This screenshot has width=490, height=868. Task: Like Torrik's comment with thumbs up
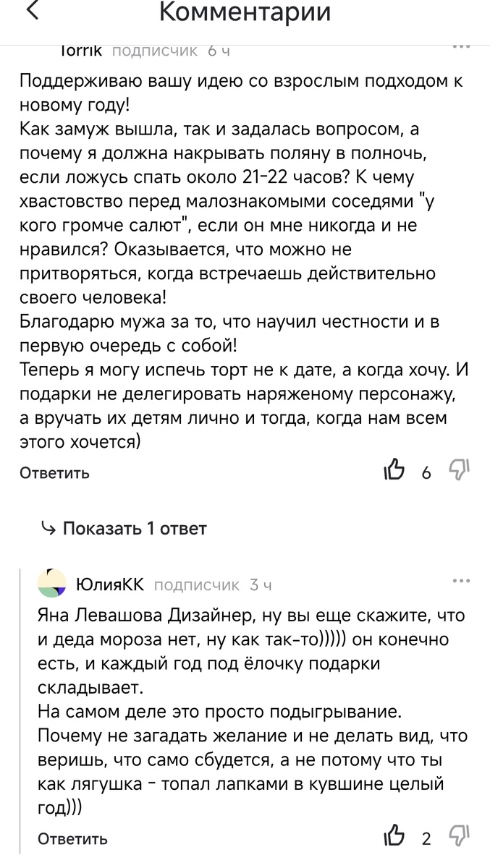(x=394, y=469)
